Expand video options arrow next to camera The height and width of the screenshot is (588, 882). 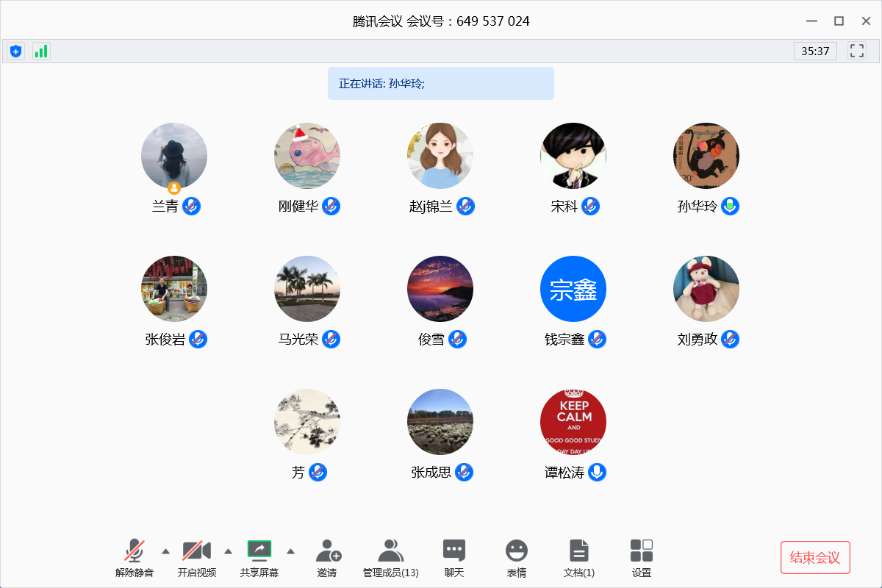[x=228, y=551]
